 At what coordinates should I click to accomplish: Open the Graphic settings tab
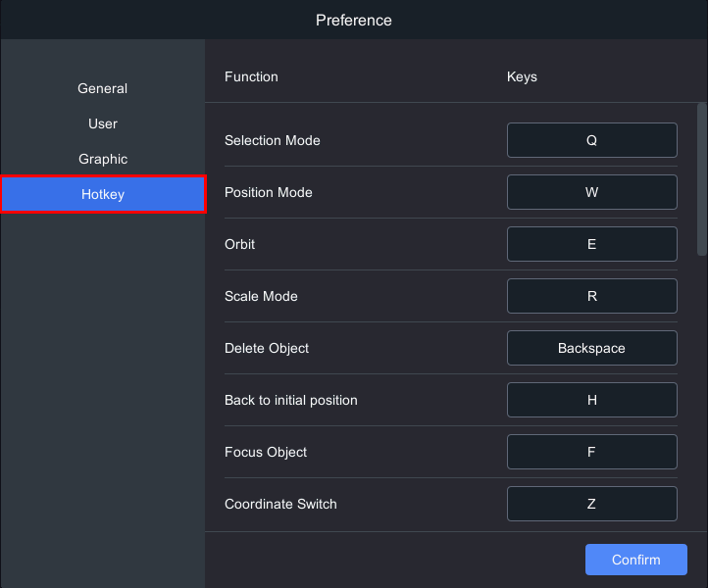[x=103, y=159]
